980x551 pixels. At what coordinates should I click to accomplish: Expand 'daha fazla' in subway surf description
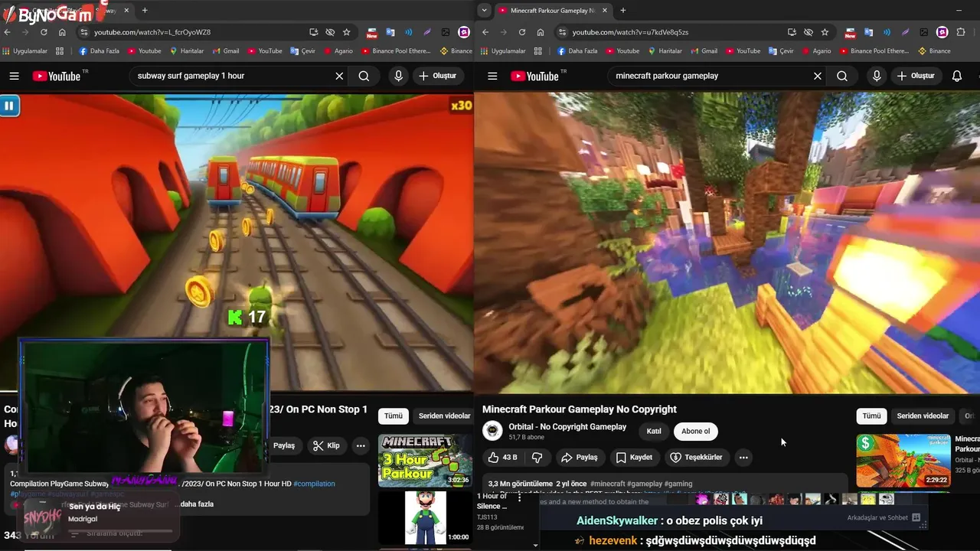point(197,504)
